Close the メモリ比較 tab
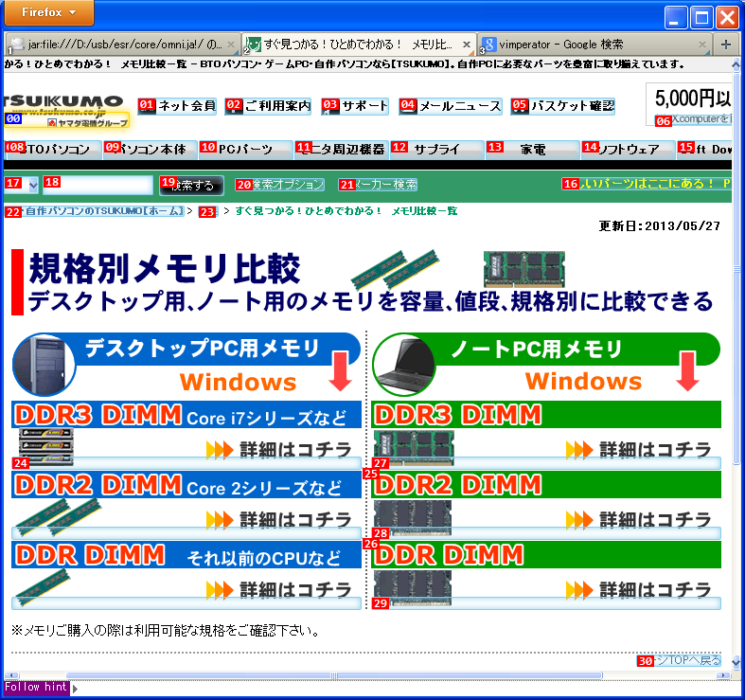This screenshot has width=745, height=700. (x=466, y=45)
